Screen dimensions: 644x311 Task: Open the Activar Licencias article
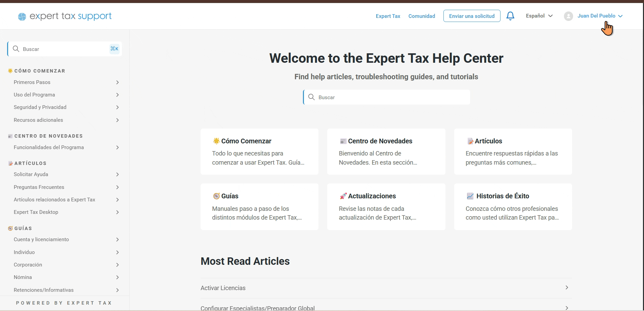click(x=386, y=288)
